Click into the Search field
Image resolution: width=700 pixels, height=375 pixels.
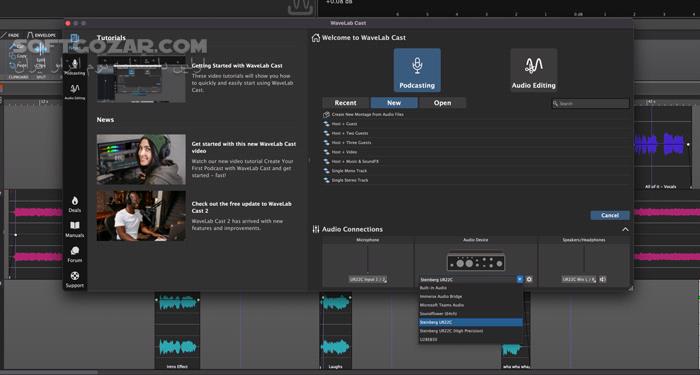590,104
